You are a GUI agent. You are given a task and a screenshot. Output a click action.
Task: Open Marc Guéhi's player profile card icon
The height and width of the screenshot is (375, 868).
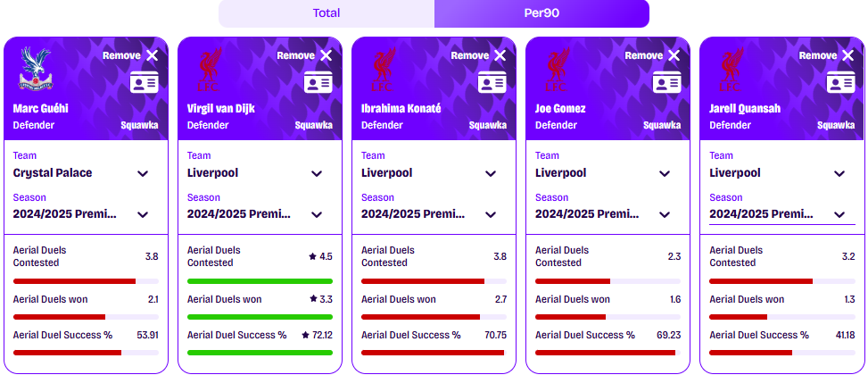pos(144,82)
